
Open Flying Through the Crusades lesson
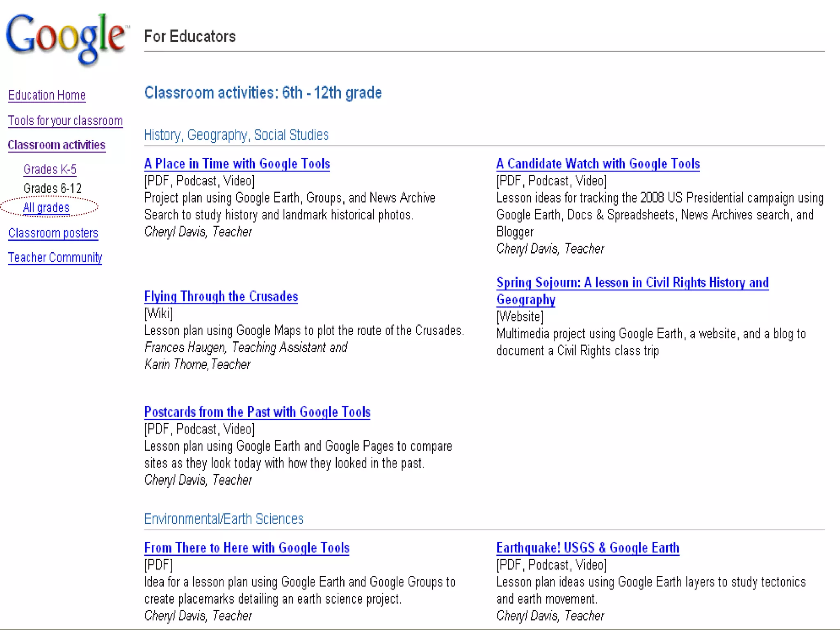point(221,296)
